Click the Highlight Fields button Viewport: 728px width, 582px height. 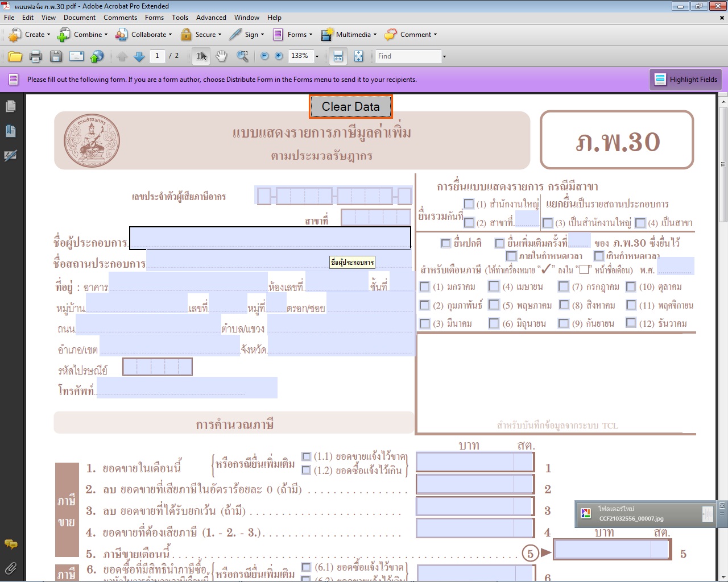tap(686, 80)
